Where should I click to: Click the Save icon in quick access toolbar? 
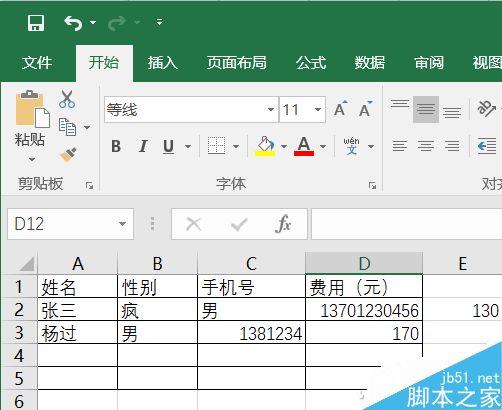click(x=36, y=23)
